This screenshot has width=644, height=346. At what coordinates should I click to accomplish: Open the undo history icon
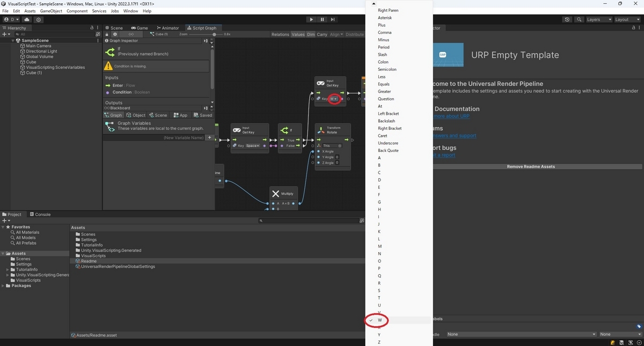click(568, 19)
